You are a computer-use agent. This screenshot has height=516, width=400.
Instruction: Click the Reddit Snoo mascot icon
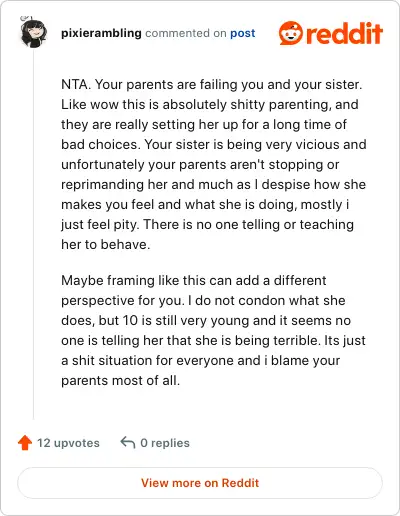point(291,33)
